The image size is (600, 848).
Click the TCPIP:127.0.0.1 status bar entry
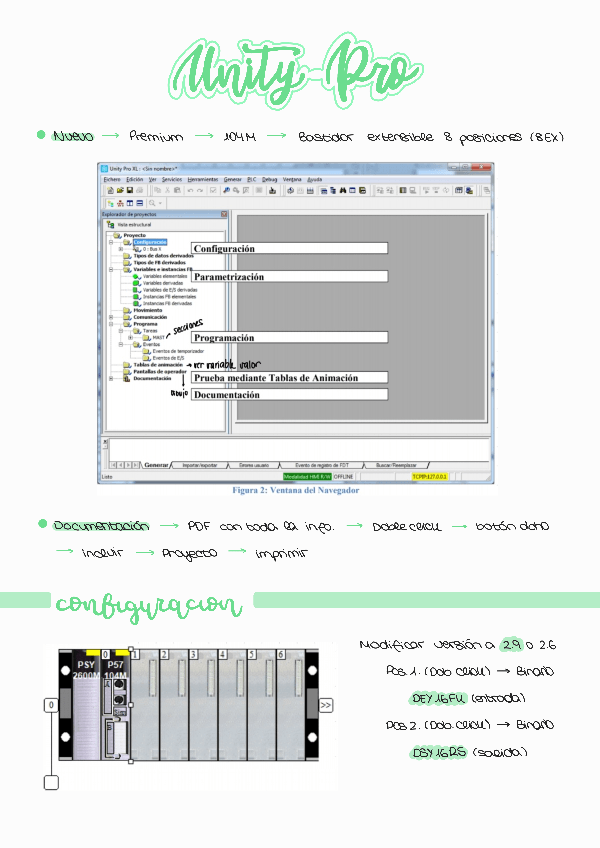(x=430, y=476)
